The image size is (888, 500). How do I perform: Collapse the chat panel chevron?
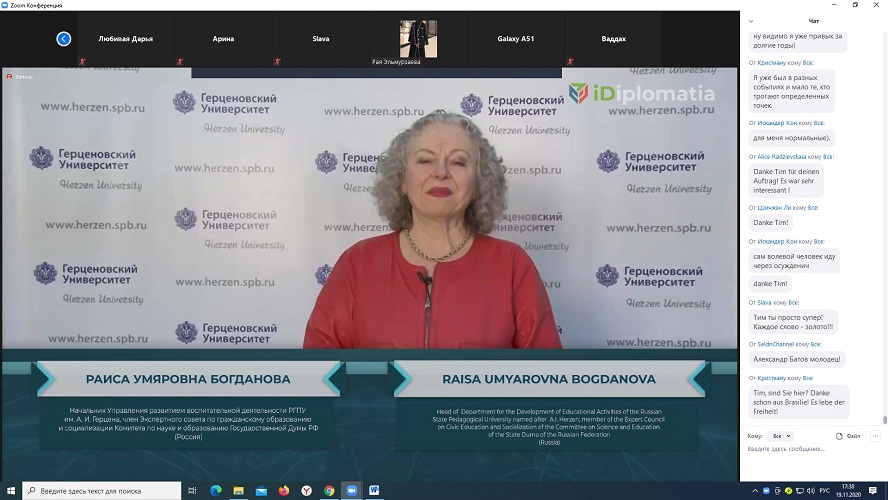[x=750, y=20]
